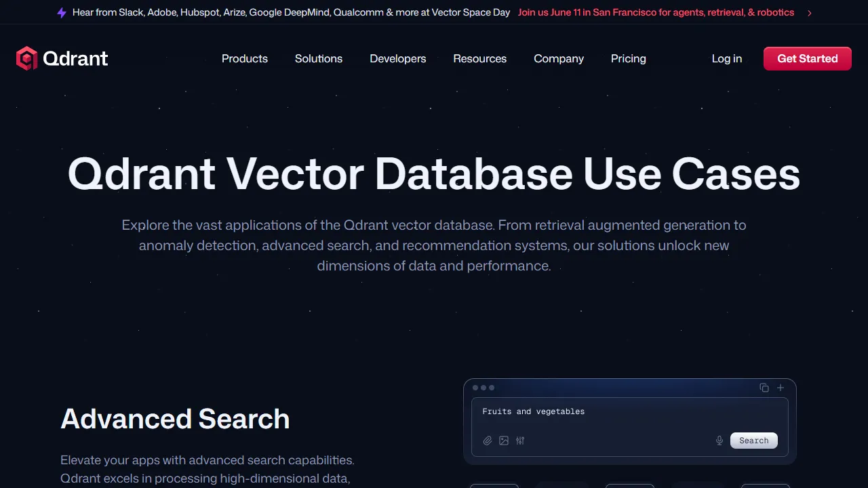Click the lightning bolt icon in the banner
868x488 pixels.
click(x=62, y=13)
